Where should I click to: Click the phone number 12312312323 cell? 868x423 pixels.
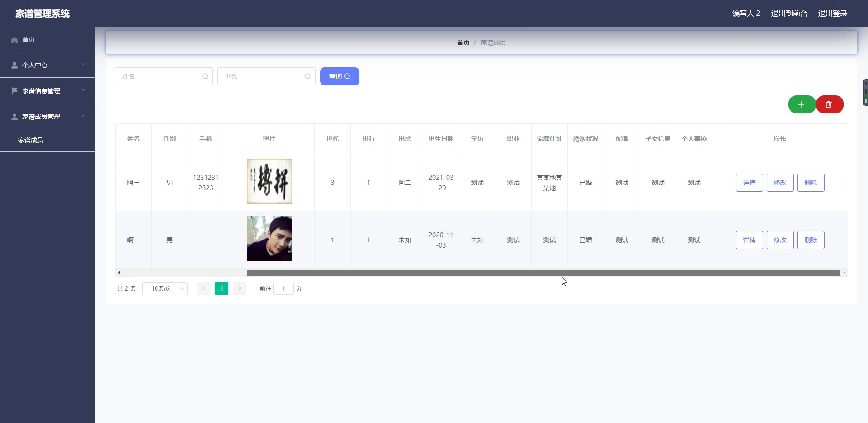click(206, 183)
